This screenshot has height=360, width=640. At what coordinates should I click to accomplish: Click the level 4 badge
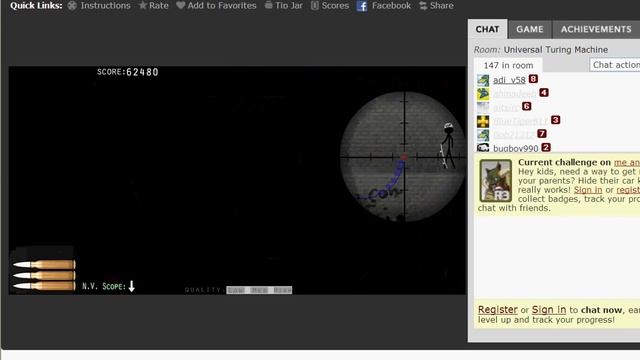[x=544, y=93]
